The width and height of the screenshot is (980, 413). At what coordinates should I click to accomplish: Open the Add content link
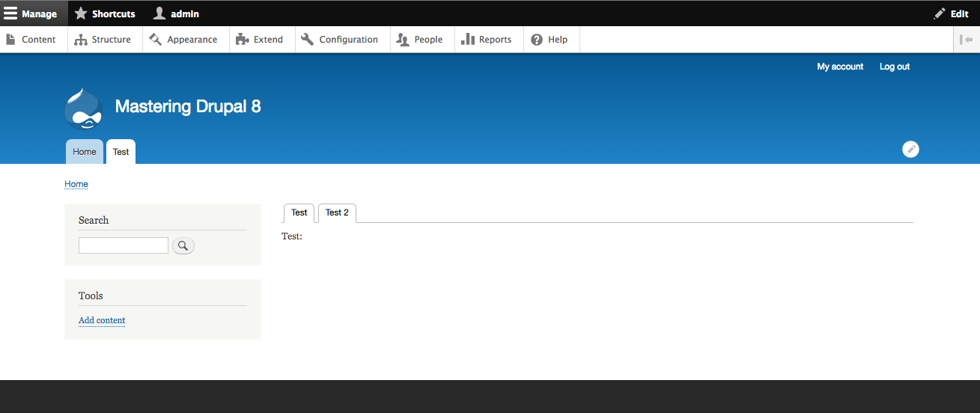102,320
